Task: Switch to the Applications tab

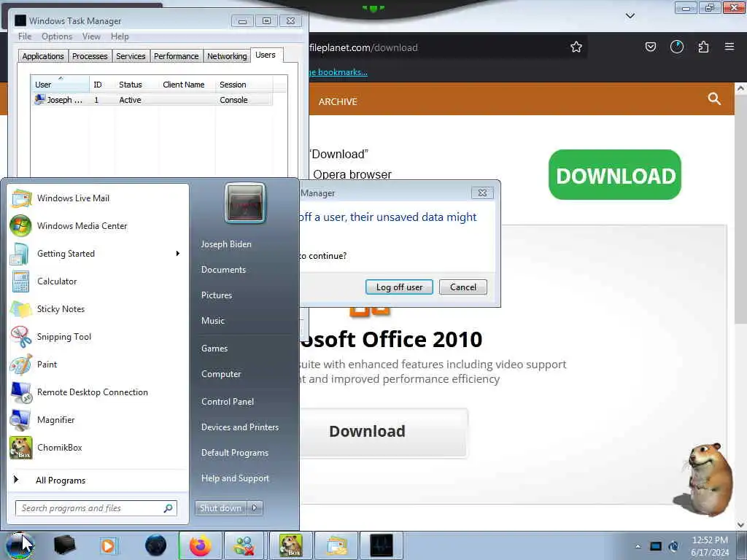Action: (x=43, y=56)
